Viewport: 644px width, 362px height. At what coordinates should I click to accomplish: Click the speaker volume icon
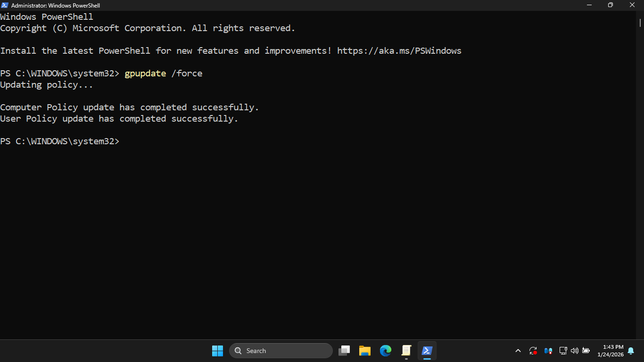pyautogui.click(x=574, y=351)
